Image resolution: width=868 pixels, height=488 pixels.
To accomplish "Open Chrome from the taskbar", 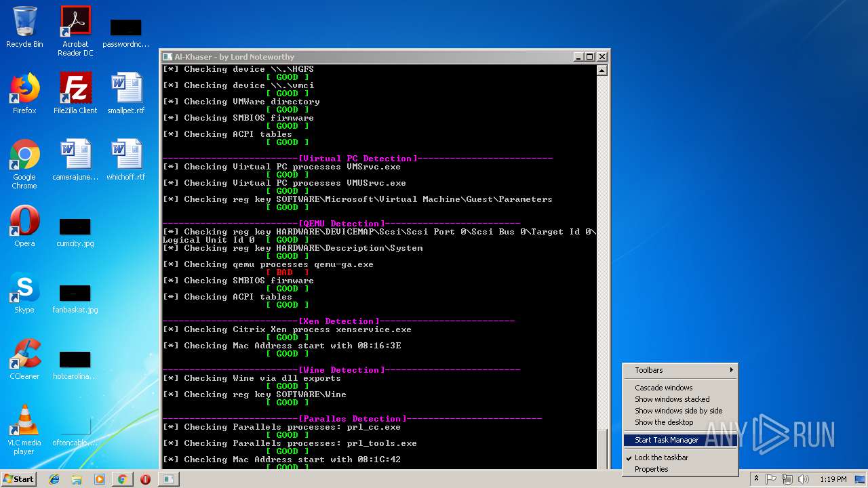I will (x=122, y=479).
